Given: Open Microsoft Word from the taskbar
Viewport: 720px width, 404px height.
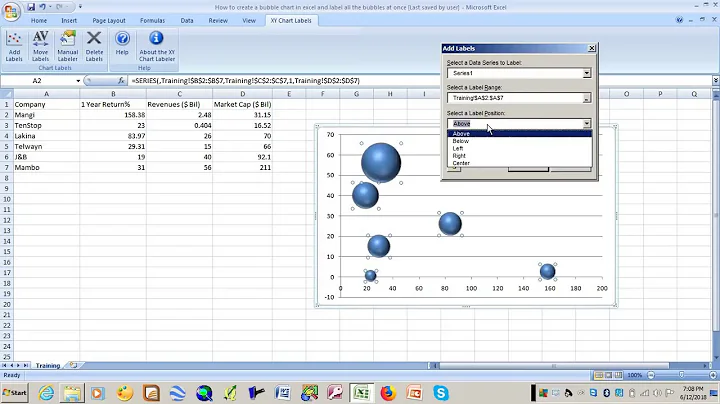Looking at the screenshot, I should [x=282, y=393].
